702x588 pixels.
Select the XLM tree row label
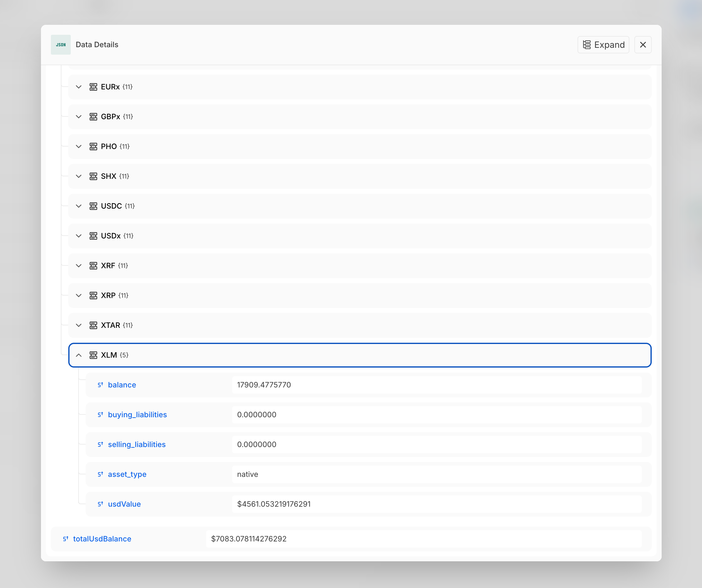(109, 355)
